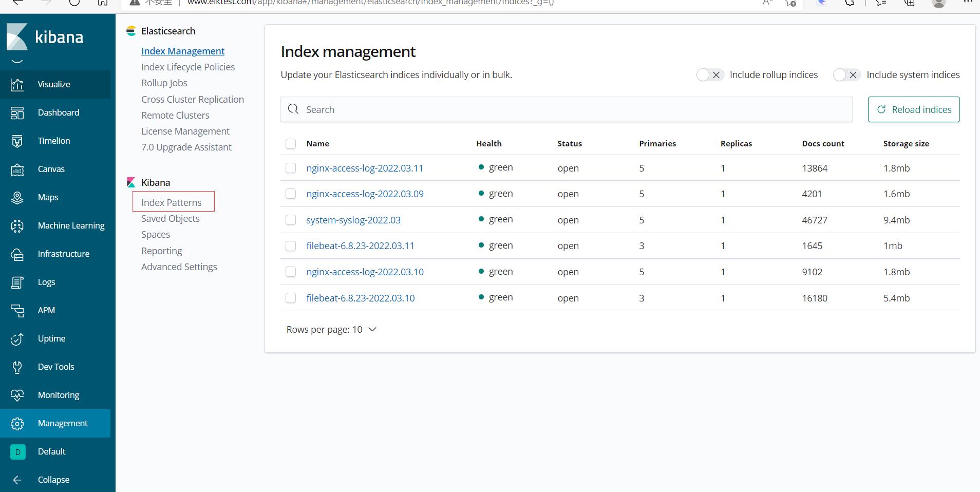Open filebeat-6.8.23-2022.03.10 index link
Screen dimensions: 980x492
coord(361,298)
